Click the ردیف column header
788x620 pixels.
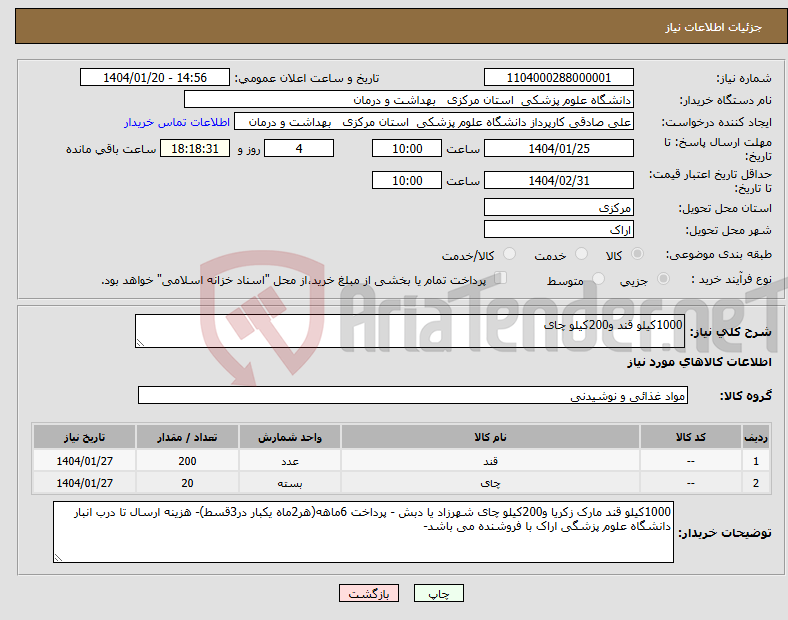point(756,437)
